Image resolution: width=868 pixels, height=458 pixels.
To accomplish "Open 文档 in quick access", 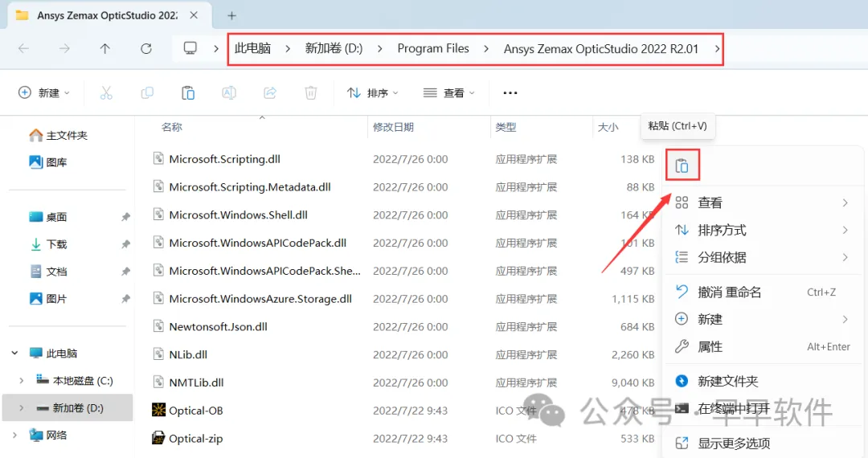I will [47, 271].
